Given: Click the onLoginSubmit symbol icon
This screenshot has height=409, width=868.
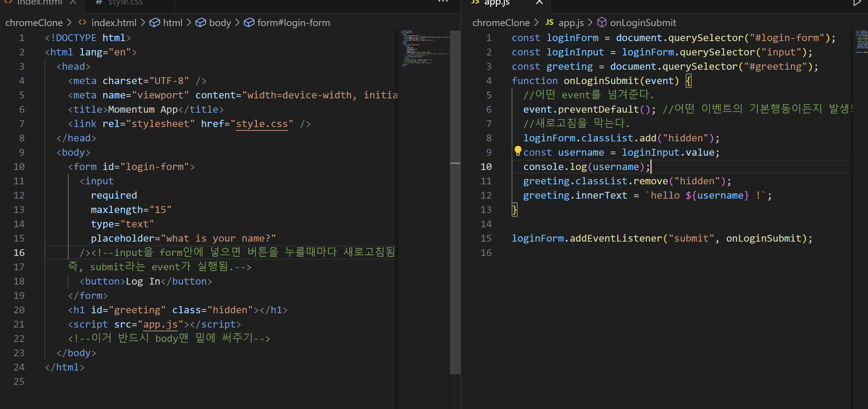Looking at the screenshot, I should point(602,23).
